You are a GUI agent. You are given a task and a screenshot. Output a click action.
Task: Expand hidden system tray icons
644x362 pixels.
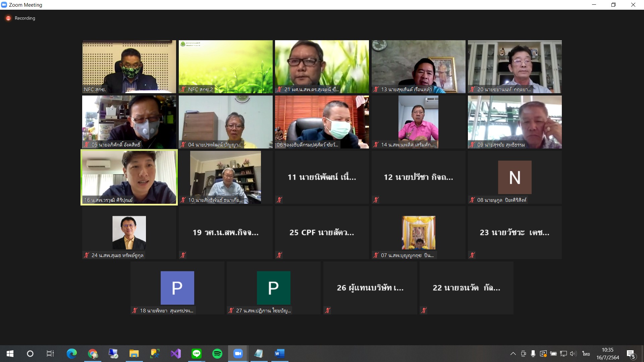click(513, 354)
